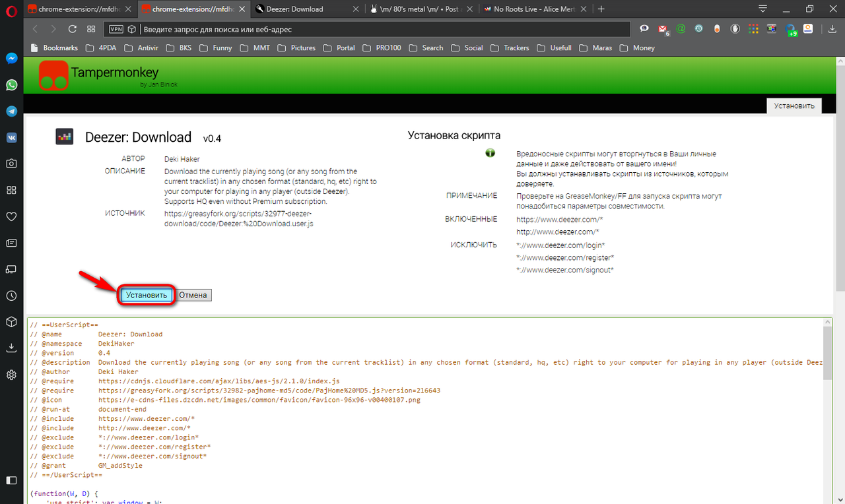Expand the 4PDA bookmarks folder
The height and width of the screenshot is (504, 845).
click(100, 47)
